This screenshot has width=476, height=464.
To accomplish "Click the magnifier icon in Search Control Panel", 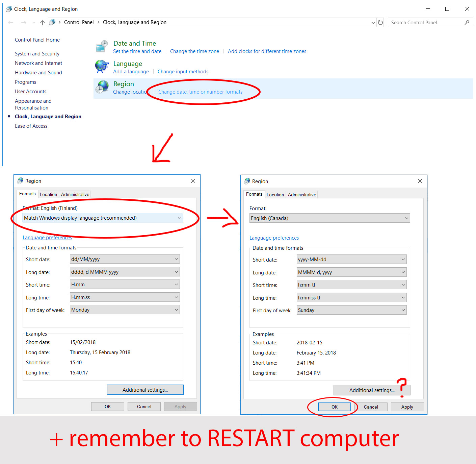I will [467, 23].
